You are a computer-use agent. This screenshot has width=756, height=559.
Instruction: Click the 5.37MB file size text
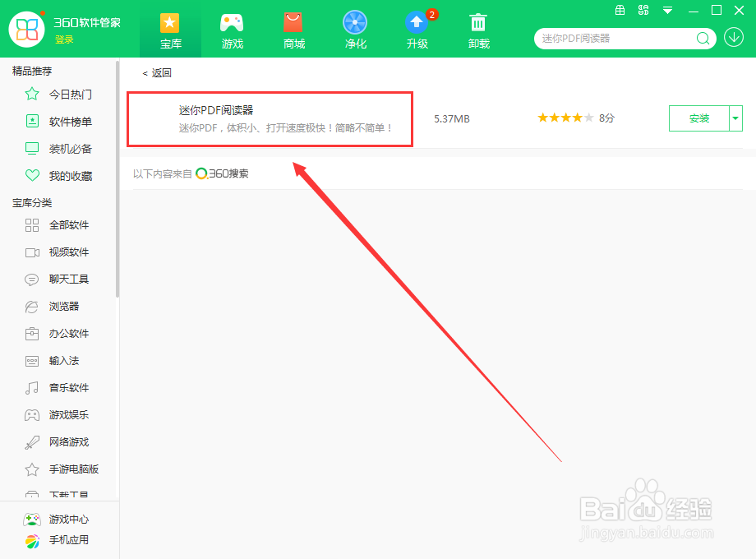click(452, 118)
